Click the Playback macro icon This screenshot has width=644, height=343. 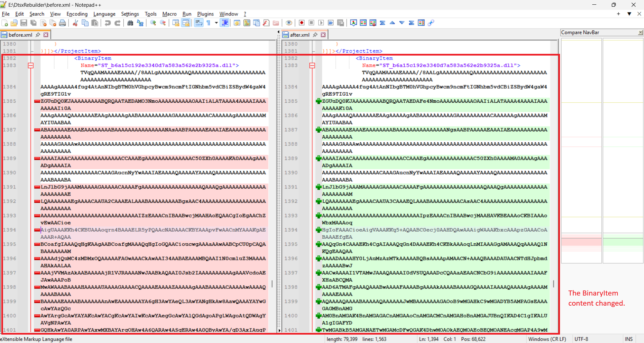[x=321, y=23]
